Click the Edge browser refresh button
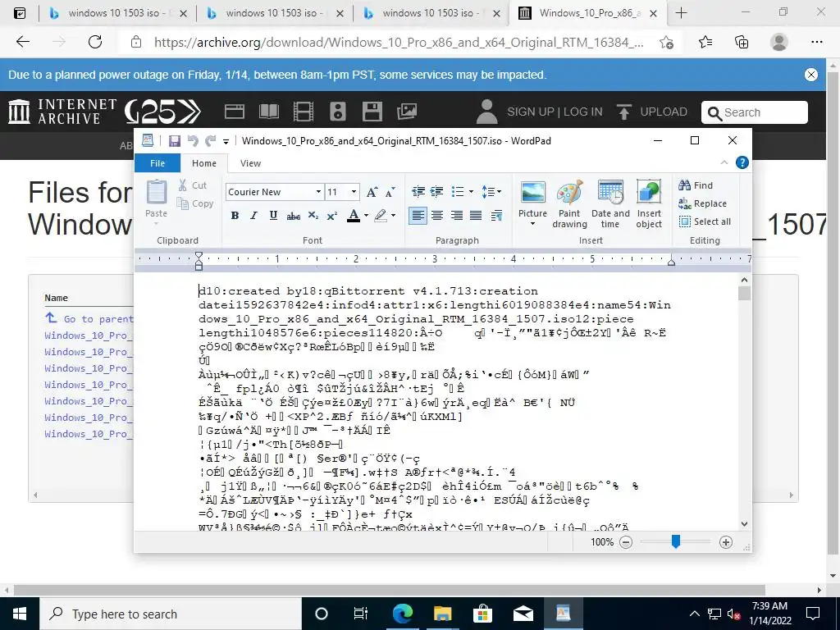This screenshot has height=630, width=840. pyautogui.click(x=95, y=42)
